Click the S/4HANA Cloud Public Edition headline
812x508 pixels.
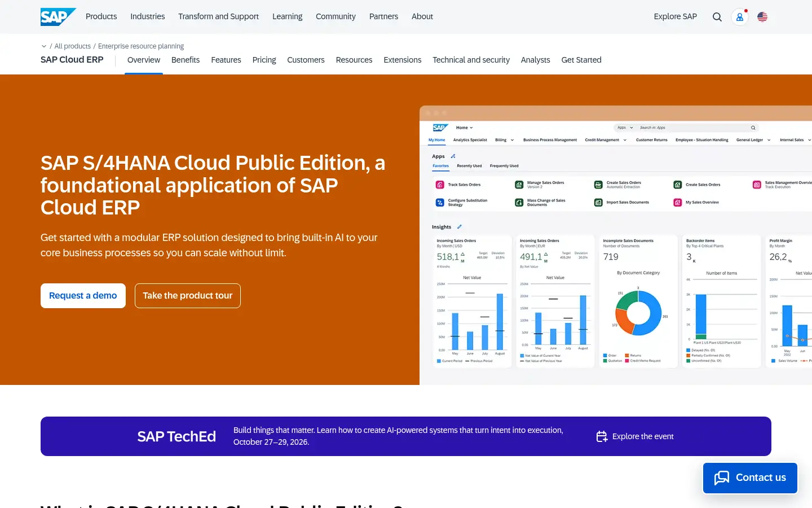click(x=213, y=185)
